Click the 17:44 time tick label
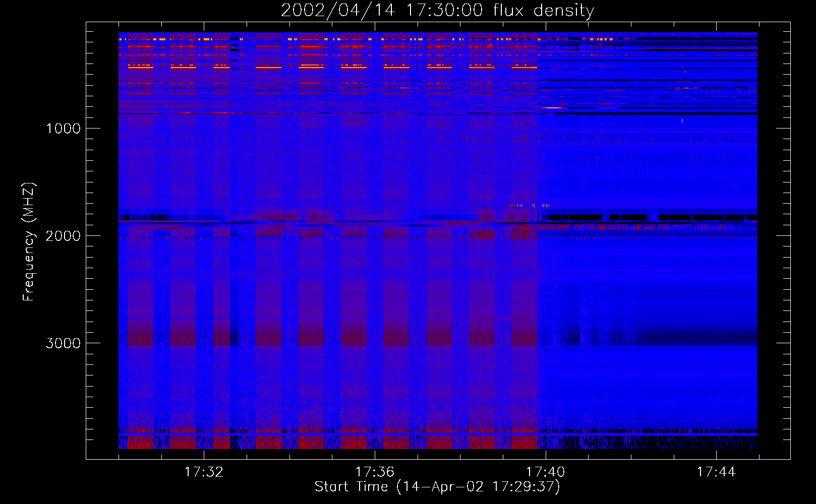This screenshot has width=816, height=504. (x=716, y=472)
